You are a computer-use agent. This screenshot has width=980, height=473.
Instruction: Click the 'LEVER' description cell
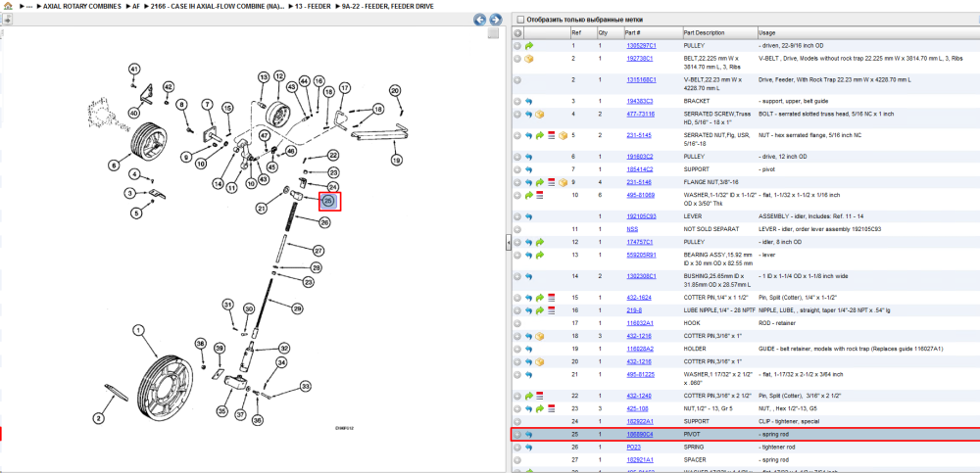pos(693,216)
